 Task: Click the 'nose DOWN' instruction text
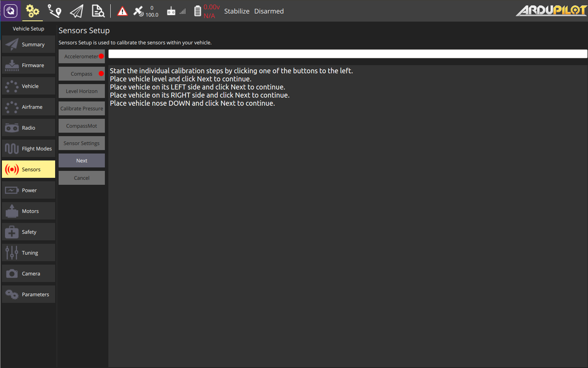coord(192,103)
